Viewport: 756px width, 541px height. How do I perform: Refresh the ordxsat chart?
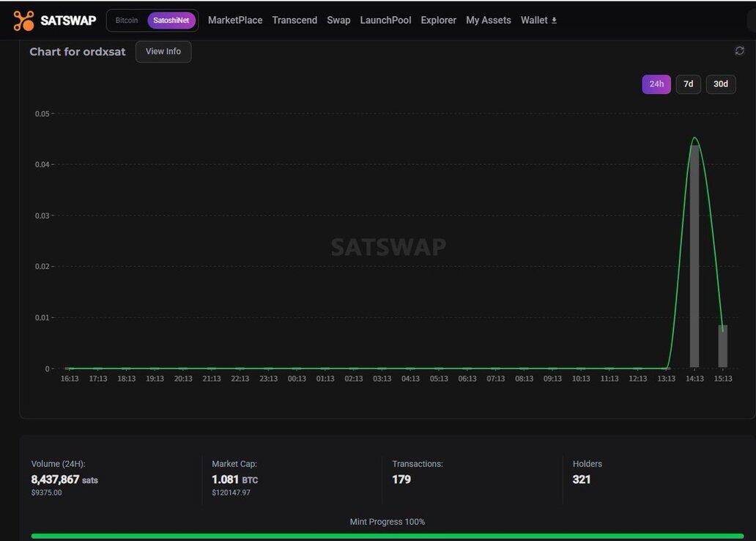[740, 51]
